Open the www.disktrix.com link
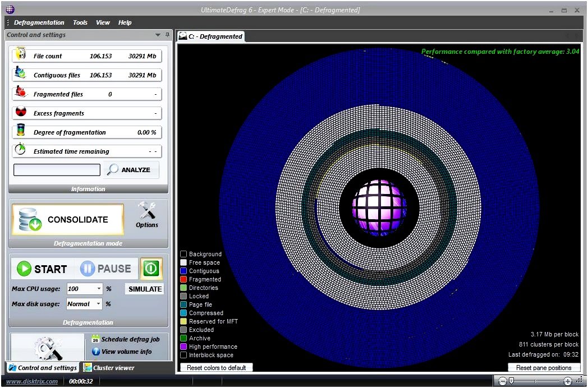588x388 pixels. pos(32,381)
